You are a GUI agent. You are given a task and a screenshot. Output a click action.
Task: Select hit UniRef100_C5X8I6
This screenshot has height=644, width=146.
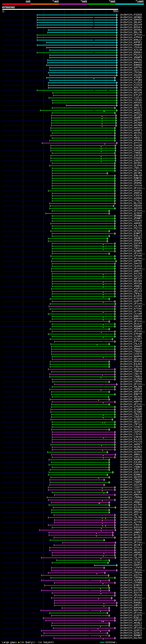click(x=131, y=48)
